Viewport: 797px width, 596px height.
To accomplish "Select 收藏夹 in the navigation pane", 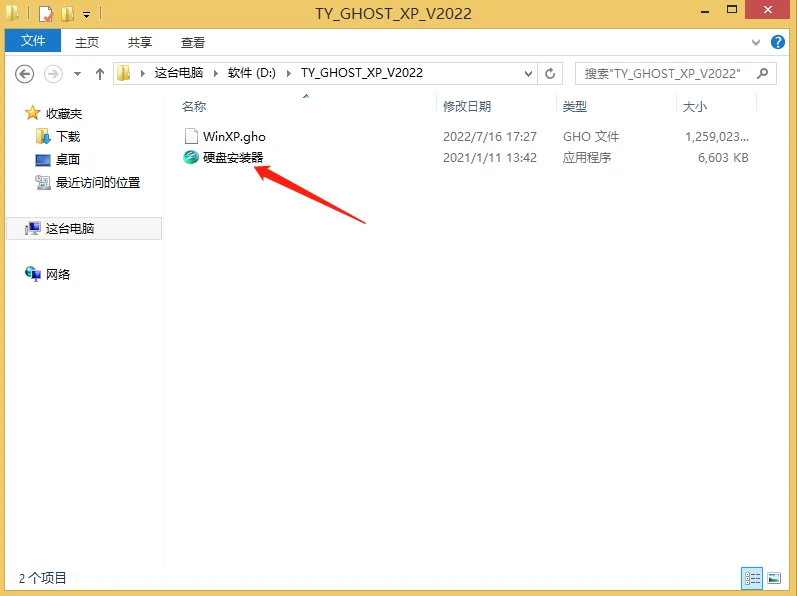I will (64, 113).
